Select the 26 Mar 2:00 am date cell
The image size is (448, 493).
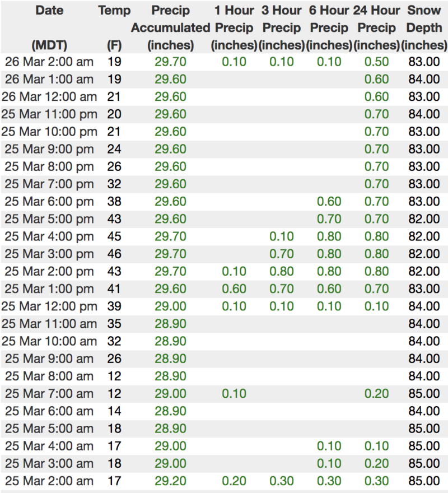click(49, 62)
